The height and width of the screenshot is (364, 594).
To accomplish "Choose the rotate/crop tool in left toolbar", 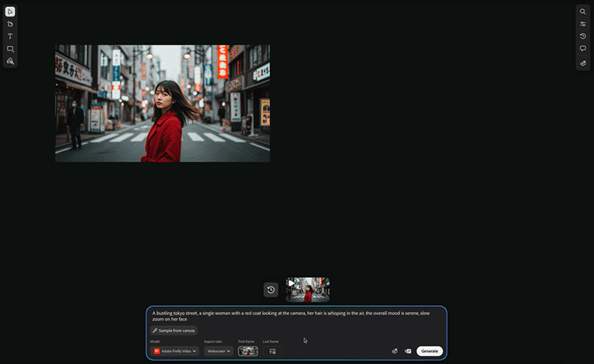I will [10, 24].
